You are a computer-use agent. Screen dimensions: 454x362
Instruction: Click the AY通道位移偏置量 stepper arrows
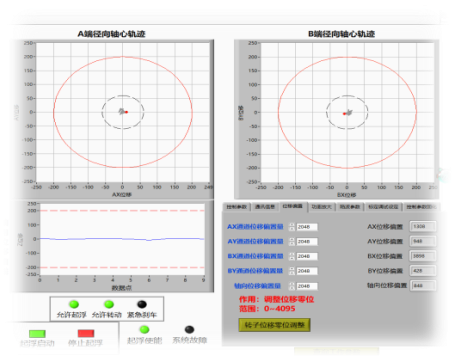click(292, 241)
